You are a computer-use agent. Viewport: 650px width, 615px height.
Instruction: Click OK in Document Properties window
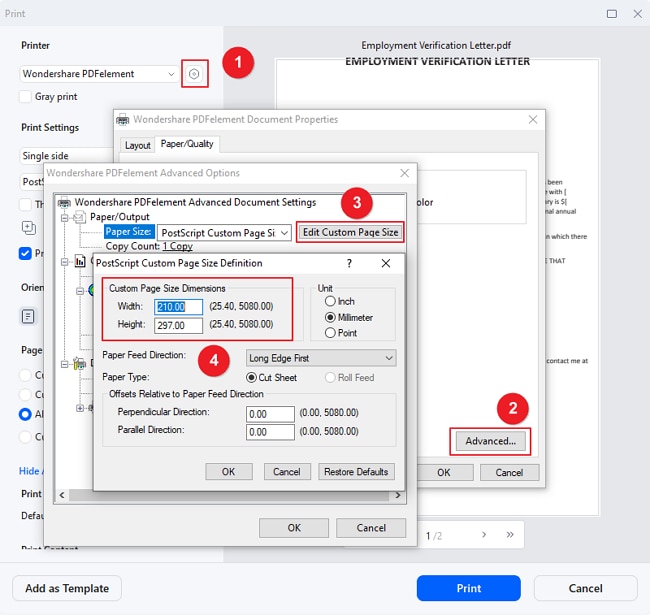[444, 472]
